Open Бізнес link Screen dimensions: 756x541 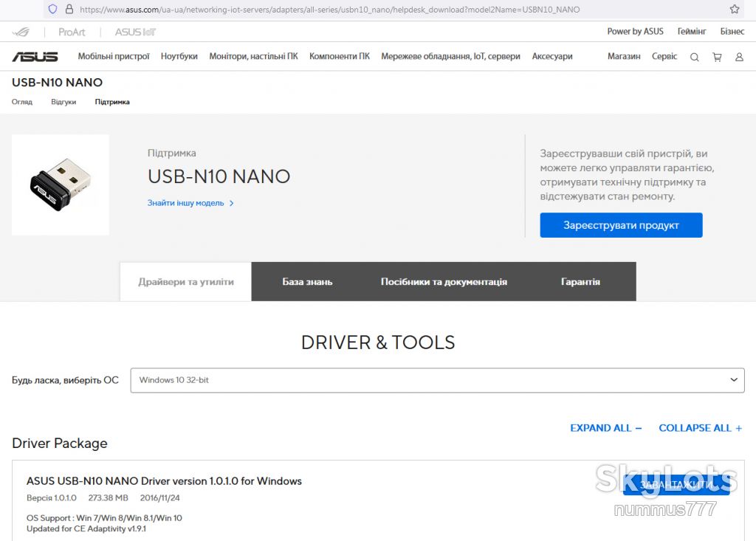[x=732, y=31]
